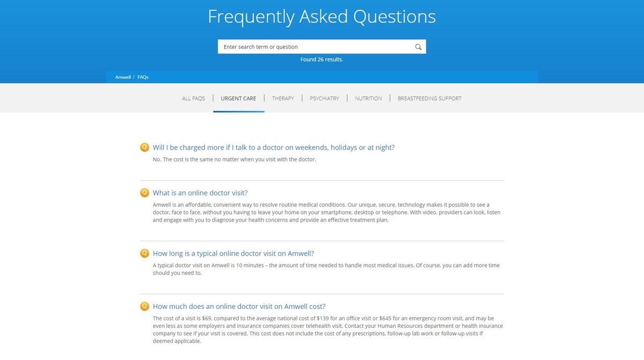
Task: Switch to the BREASTFEEDING SUPPORT tab
Action: click(x=429, y=98)
